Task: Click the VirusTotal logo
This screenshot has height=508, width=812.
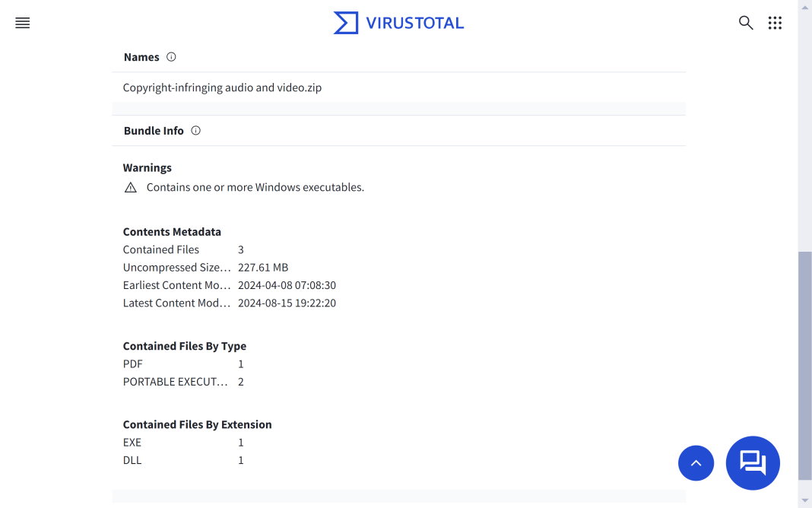Action: point(398,23)
